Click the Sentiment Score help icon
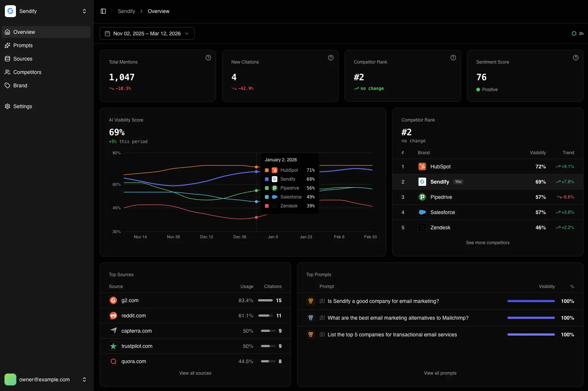The width and height of the screenshot is (588, 391). pyautogui.click(x=575, y=58)
